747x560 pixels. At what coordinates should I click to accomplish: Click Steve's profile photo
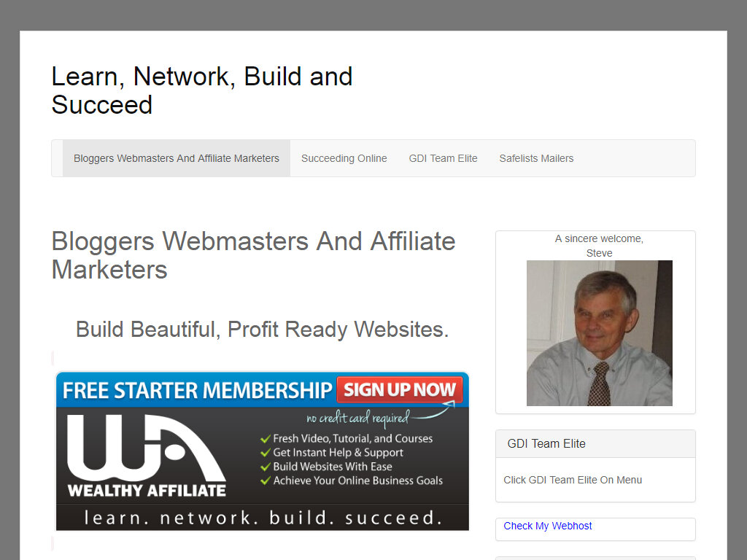[600, 332]
